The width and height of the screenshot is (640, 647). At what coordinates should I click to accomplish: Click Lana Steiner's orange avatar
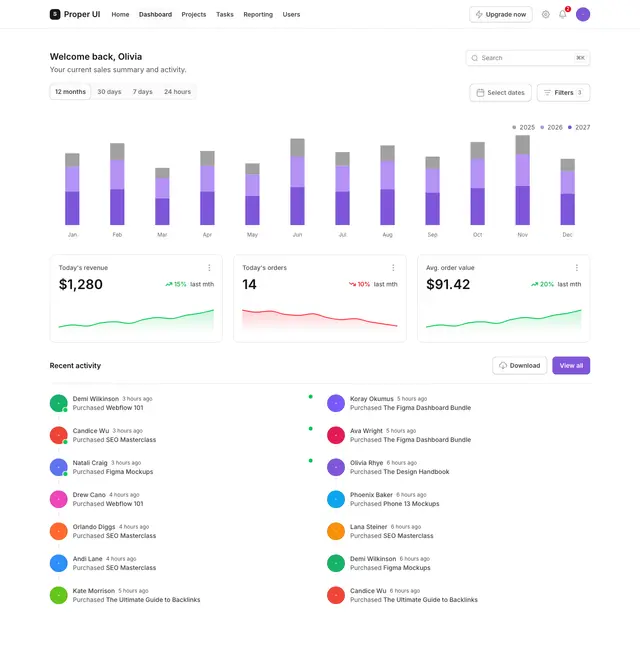pos(336,531)
